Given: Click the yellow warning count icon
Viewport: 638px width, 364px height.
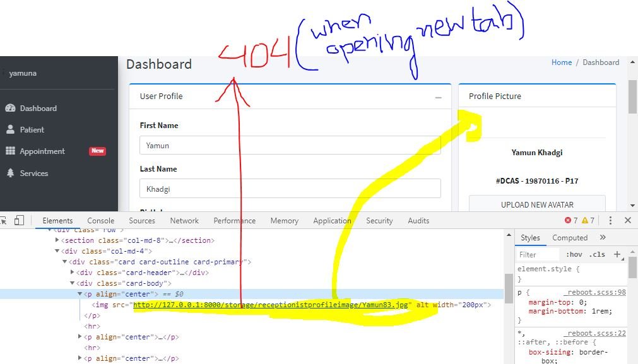Looking at the screenshot, I should point(585,220).
